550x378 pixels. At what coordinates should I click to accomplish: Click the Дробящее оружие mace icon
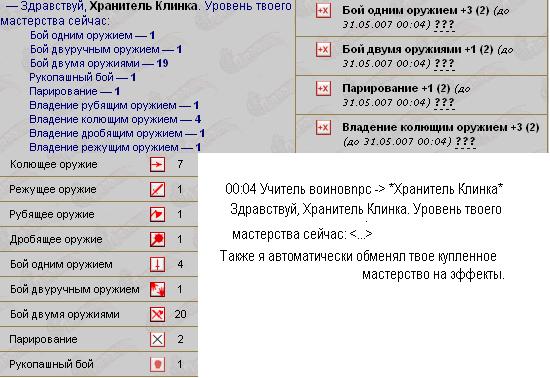click(x=157, y=239)
